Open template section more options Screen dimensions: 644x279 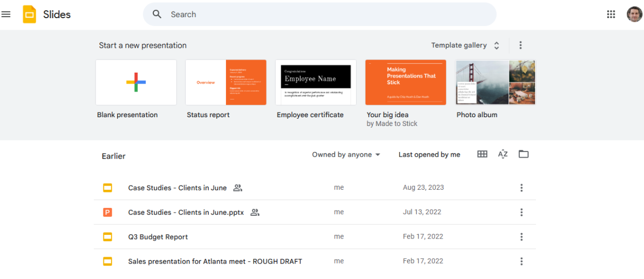pyautogui.click(x=520, y=45)
